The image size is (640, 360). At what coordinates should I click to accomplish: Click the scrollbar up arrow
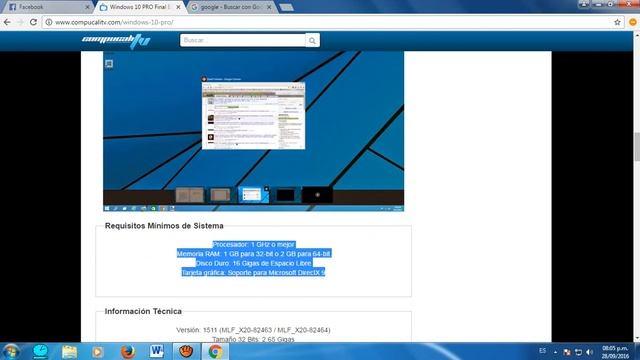pos(637,35)
